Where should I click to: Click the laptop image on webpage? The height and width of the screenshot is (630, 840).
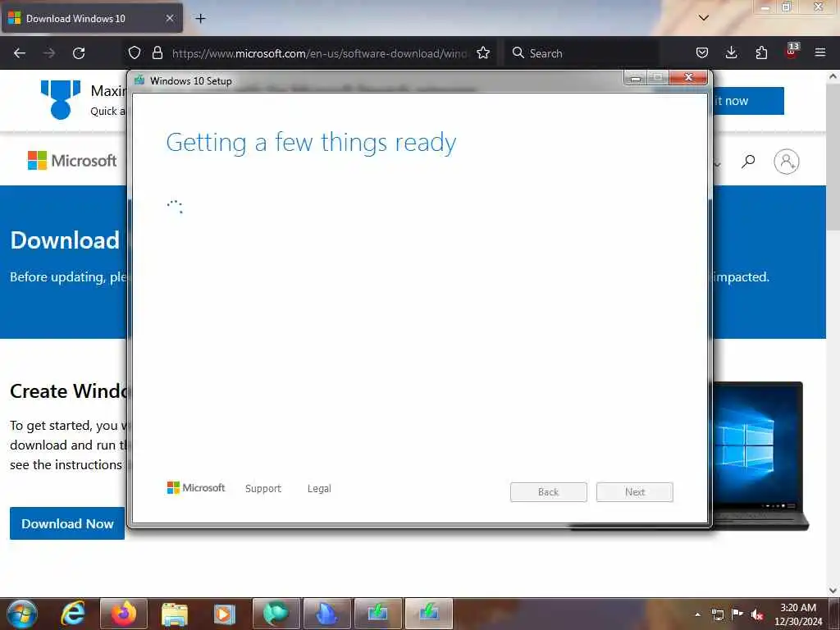760,455
